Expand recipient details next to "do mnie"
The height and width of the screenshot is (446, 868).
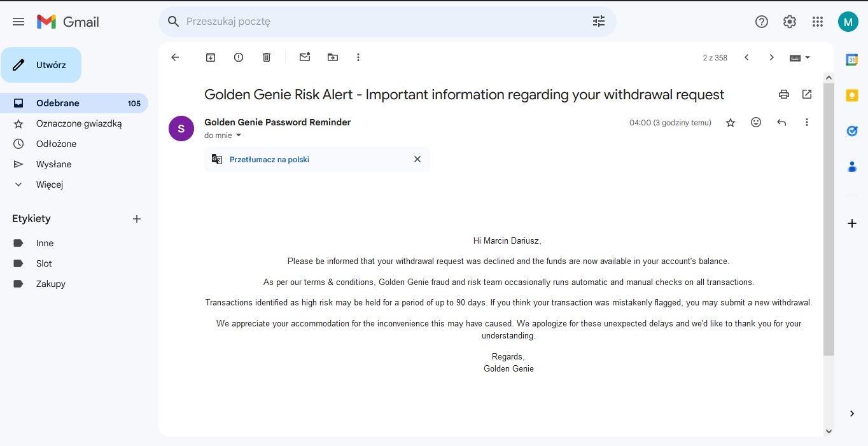[239, 136]
